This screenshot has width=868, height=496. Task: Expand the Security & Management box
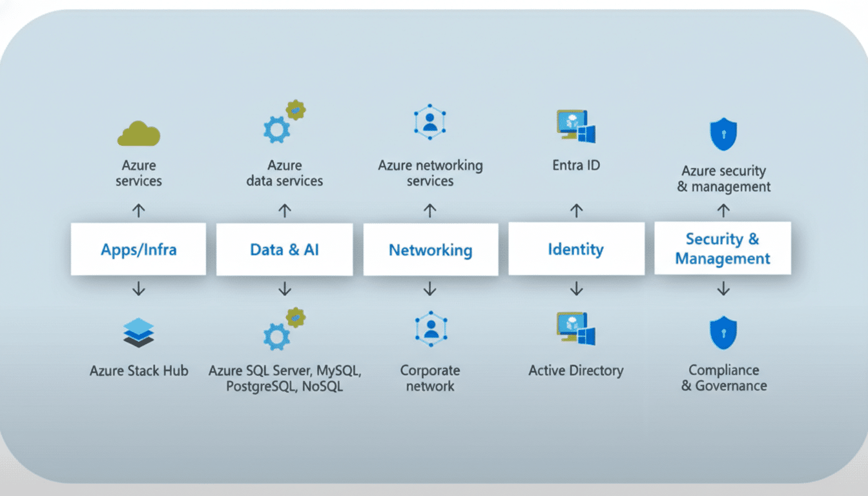click(x=723, y=248)
